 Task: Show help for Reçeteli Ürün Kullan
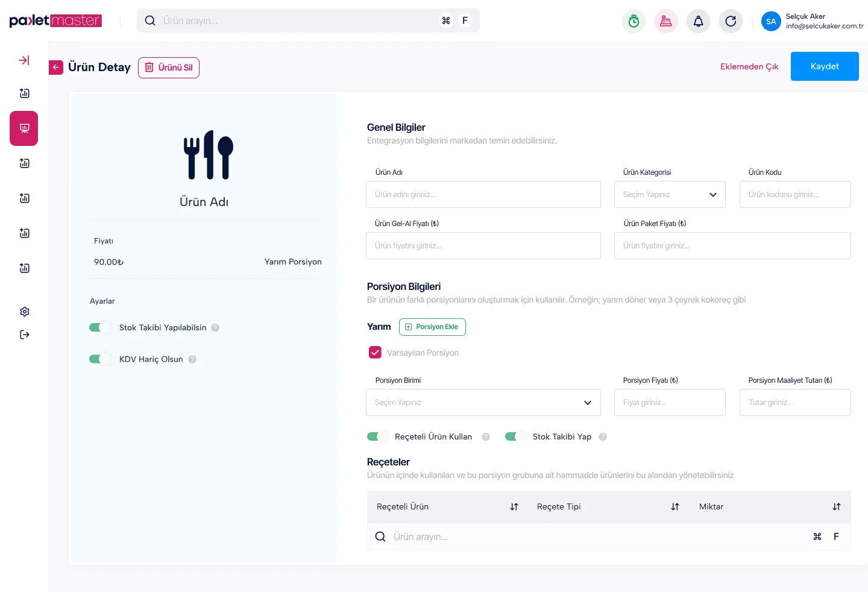tap(486, 437)
